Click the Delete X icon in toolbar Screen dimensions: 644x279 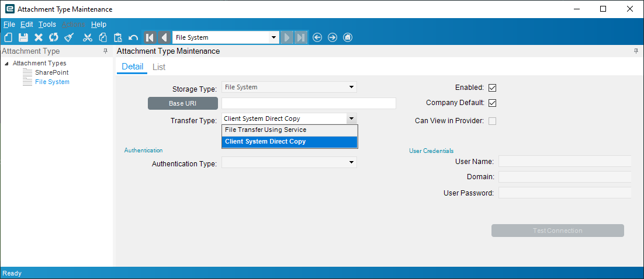coord(39,37)
